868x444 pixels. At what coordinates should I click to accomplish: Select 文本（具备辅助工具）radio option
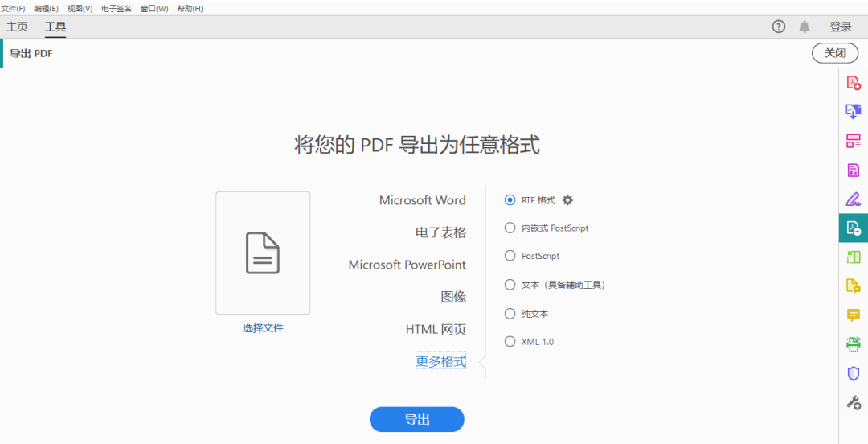coord(510,285)
